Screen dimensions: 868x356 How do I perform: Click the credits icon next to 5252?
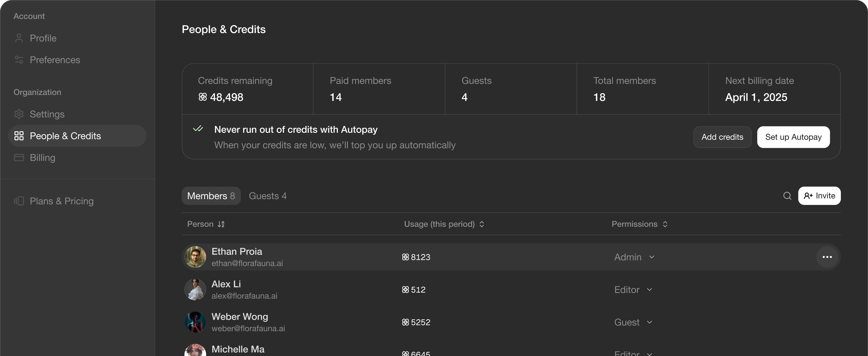pos(405,323)
